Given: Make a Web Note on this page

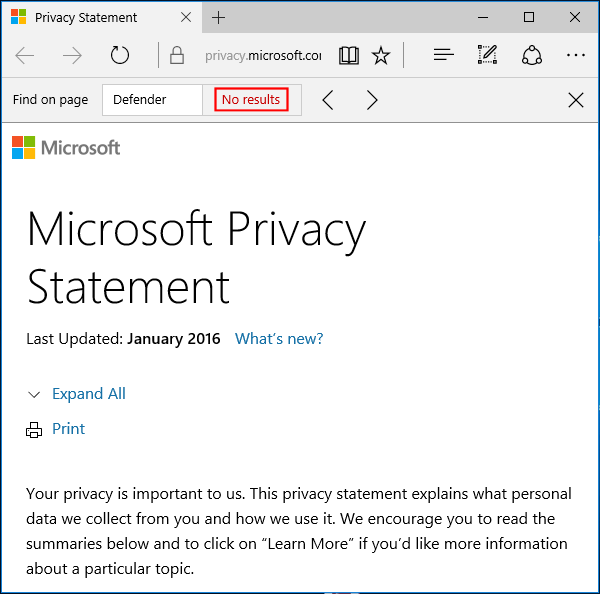Looking at the screenshot, I should click(x=487, y=56).
